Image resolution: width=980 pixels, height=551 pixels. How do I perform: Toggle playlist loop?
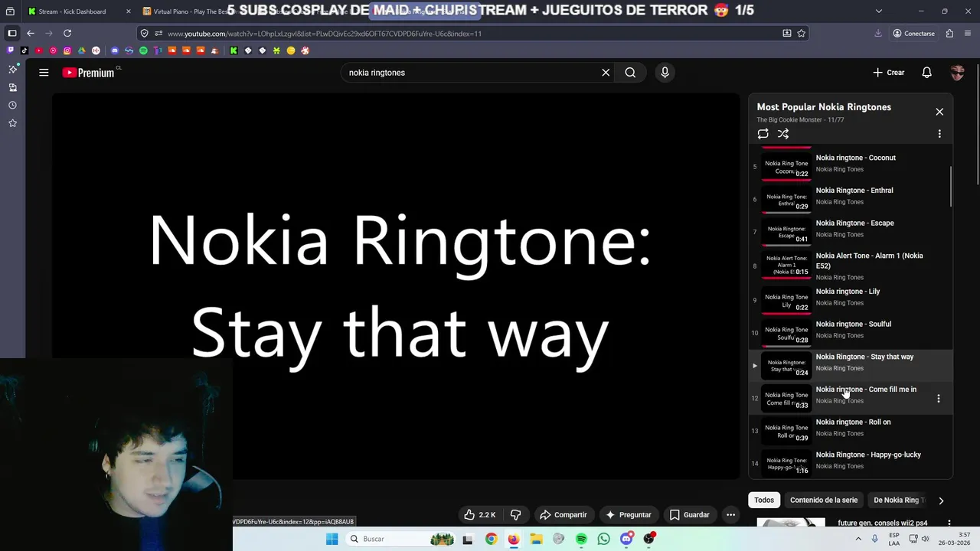coord(763,134)
